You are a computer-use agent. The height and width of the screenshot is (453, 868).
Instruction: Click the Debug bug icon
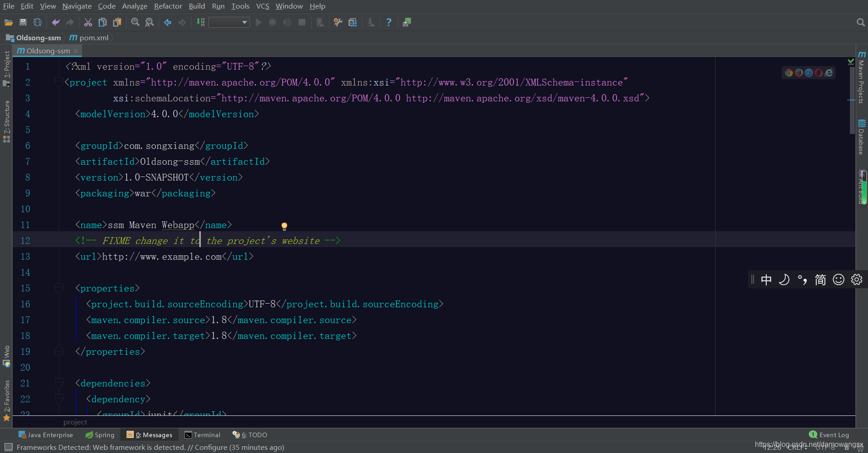273,22
